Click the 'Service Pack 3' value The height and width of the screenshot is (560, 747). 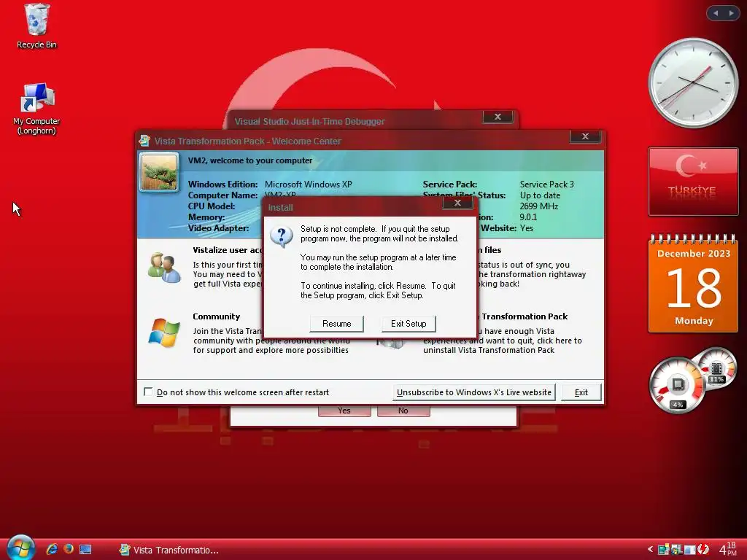point(547,184)
